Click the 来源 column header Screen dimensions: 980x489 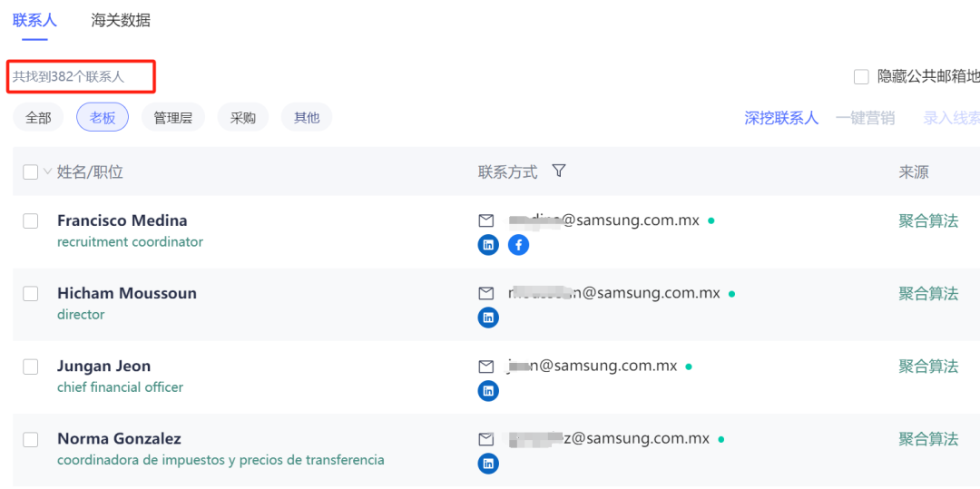914,171
